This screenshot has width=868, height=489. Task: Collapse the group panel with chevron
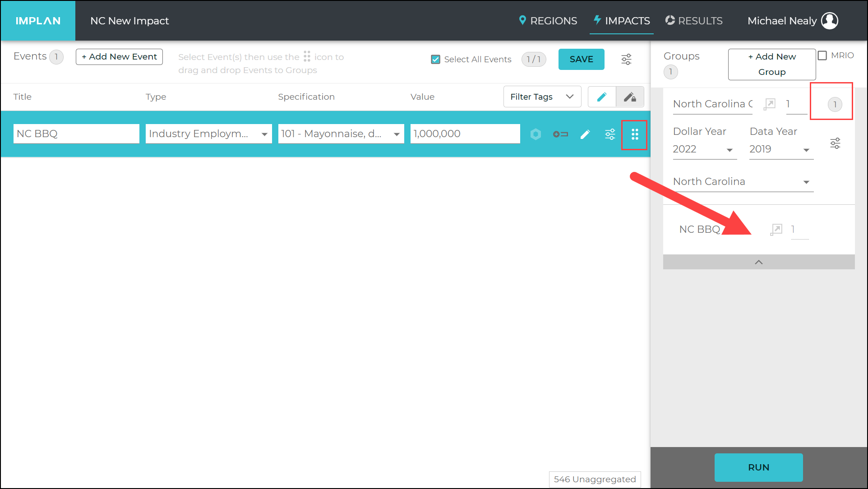759,262
